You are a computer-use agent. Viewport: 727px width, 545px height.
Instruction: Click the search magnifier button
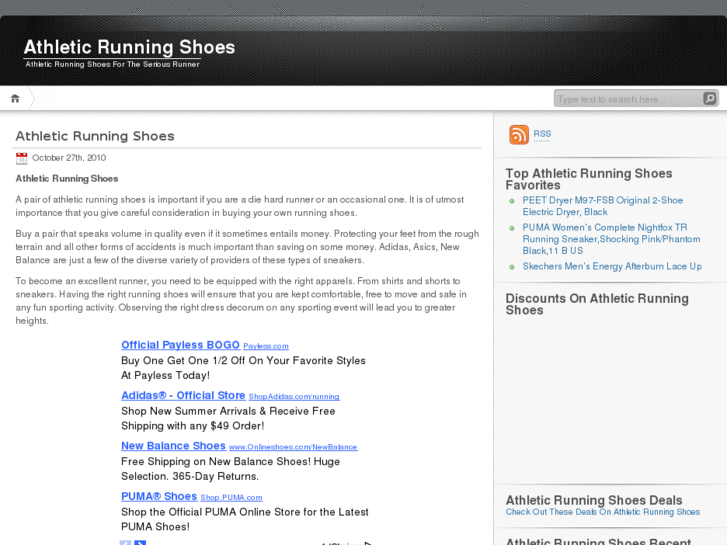click(709, 98)
